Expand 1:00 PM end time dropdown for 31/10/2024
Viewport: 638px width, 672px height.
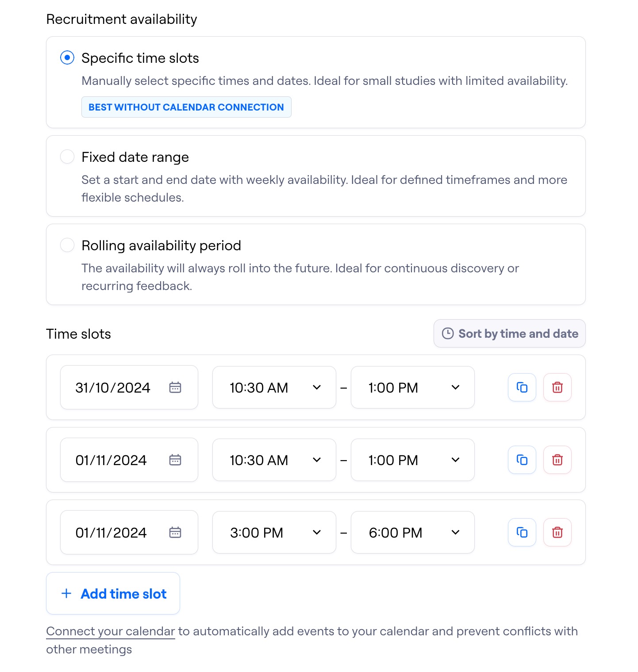pos(412,387)
